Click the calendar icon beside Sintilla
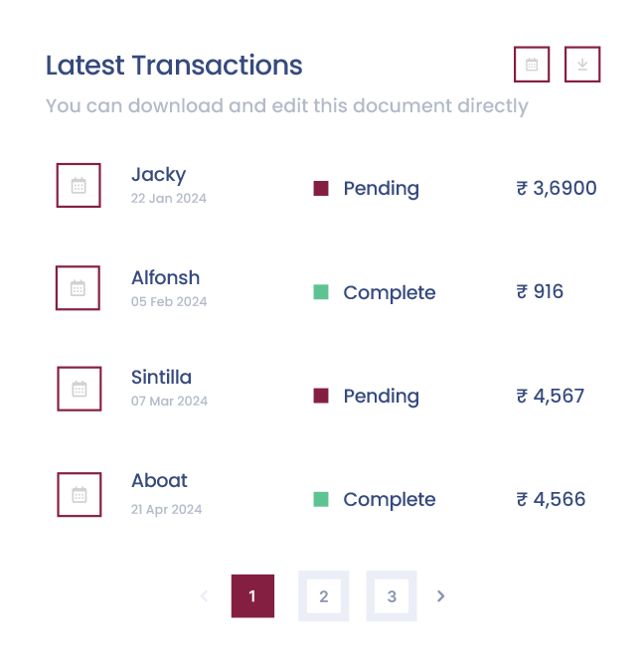644x656 pixels. (x=79, y=389)
